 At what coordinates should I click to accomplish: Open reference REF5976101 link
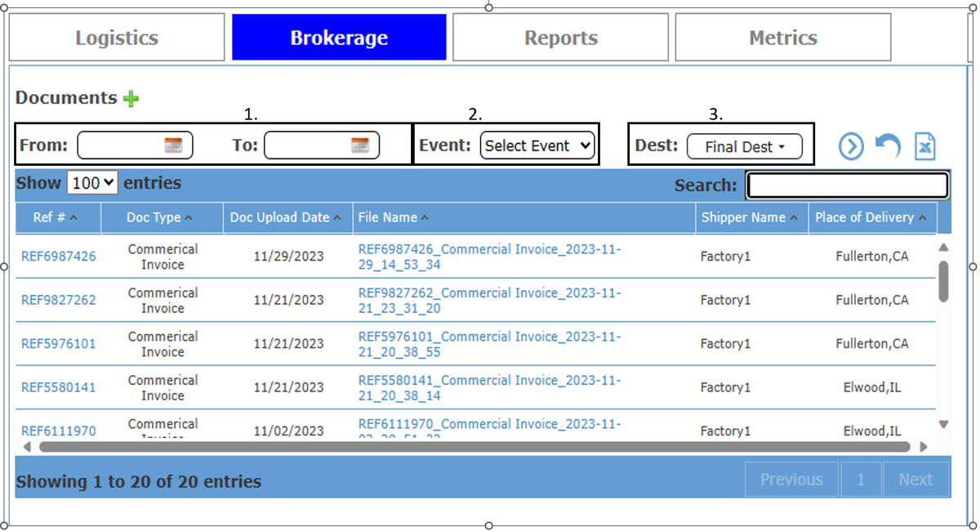[58, 344]
